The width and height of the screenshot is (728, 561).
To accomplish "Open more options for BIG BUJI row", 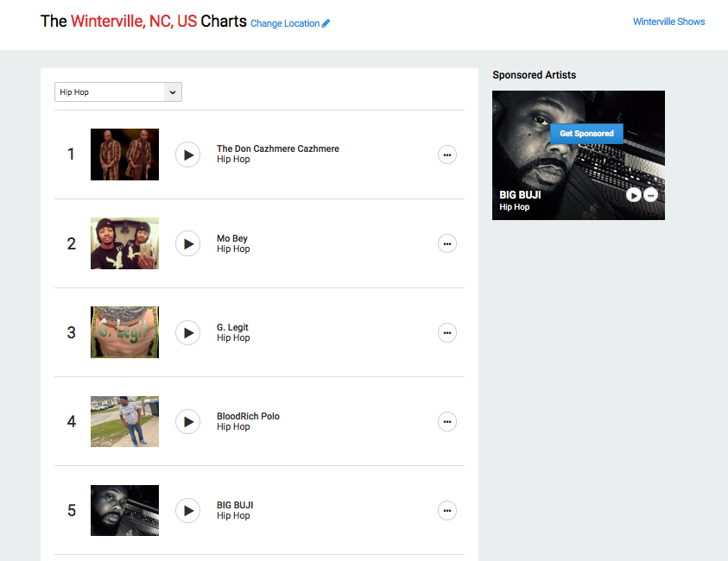I will click(x=447, y=510).
